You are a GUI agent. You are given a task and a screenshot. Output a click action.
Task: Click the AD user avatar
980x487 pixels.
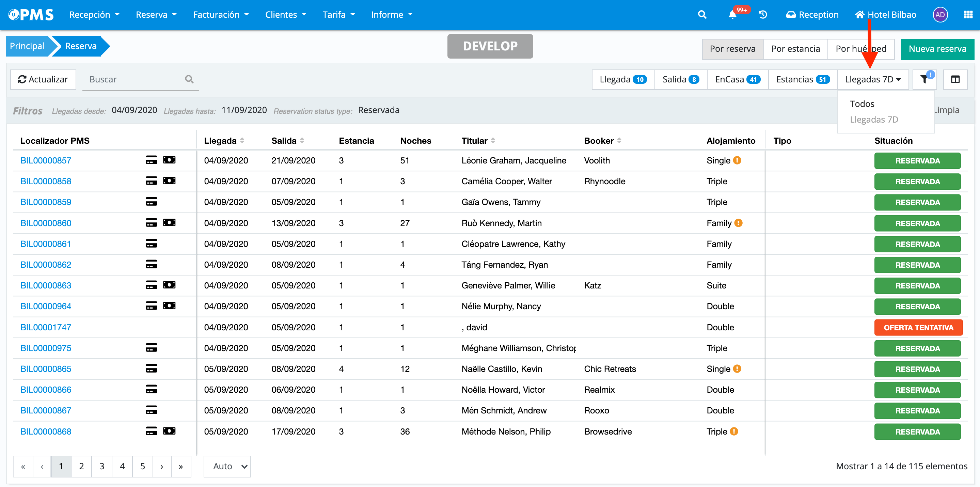[x=940, y=15]
